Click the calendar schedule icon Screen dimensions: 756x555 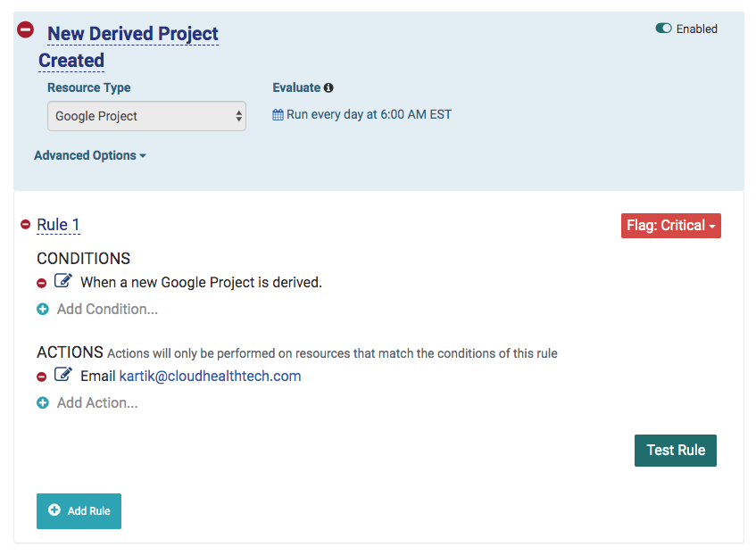click(278, 115)
